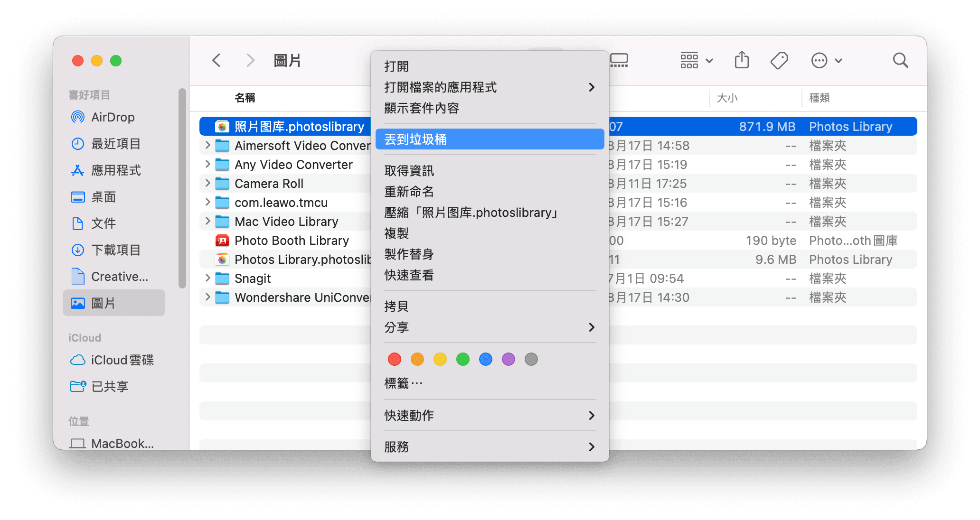
Task: Click the Tags toolbar icon
Action: click(779, 60)
